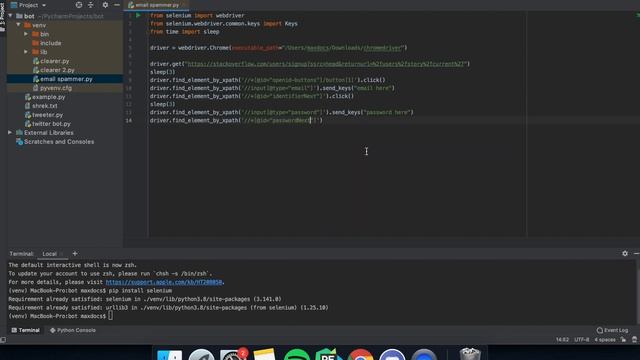Open the Trash in Dock
Screen dimensions: 640x360
[x=470, y=354]
